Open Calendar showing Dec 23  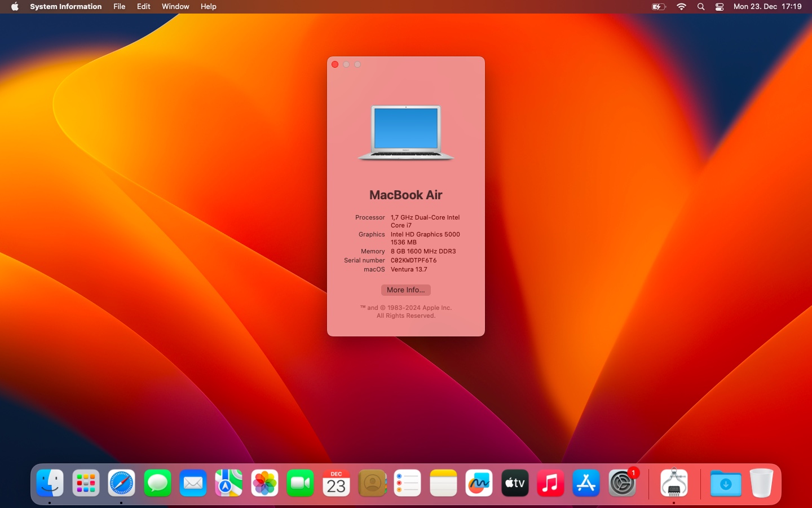[336, 483]
